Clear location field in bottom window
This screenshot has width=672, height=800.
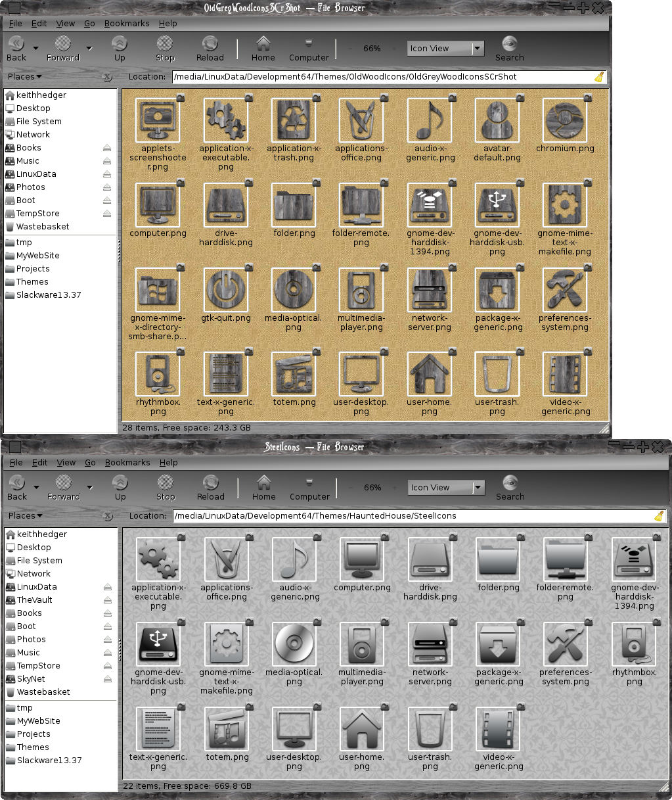pyautogui.click(x=659, y=516)
